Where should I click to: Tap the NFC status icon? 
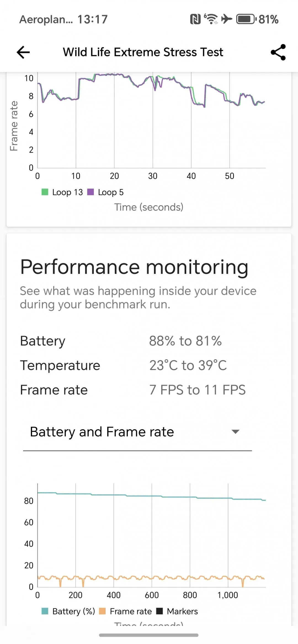point(195,19)
